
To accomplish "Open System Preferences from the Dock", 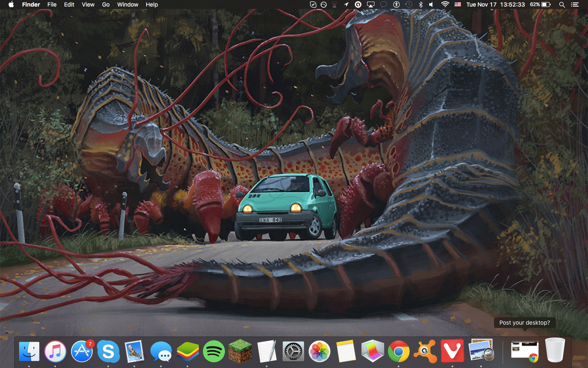I will click(293, 351).
